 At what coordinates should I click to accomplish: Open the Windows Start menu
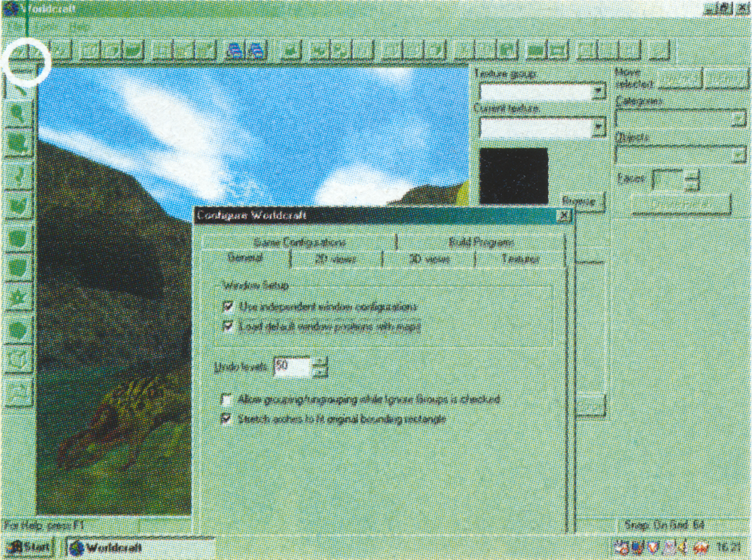28,546
